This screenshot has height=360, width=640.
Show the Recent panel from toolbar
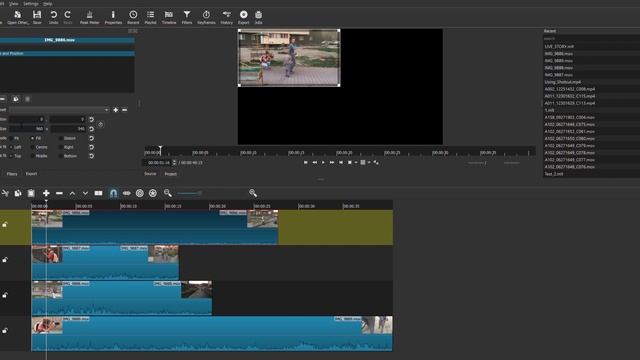(x=133, y=17)
